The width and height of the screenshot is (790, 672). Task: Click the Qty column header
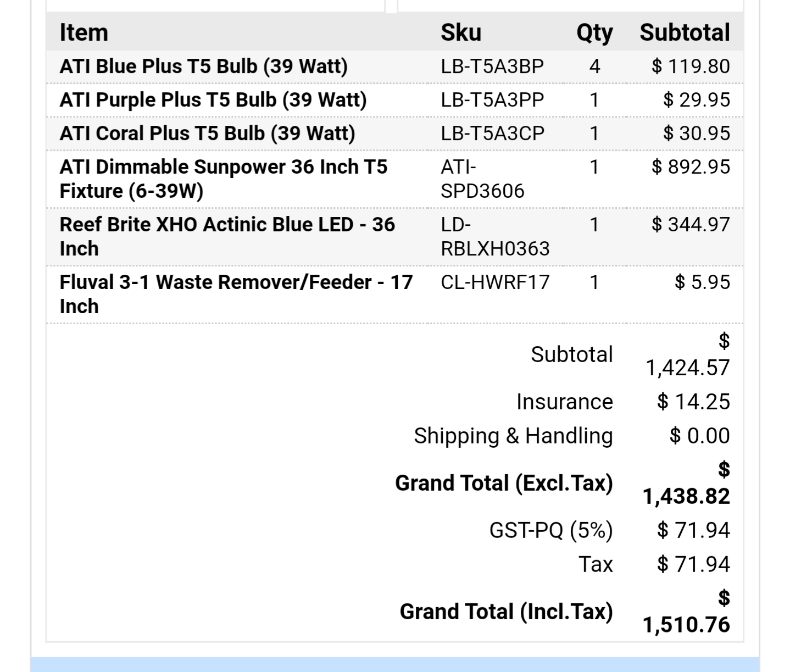click(594, 32)
